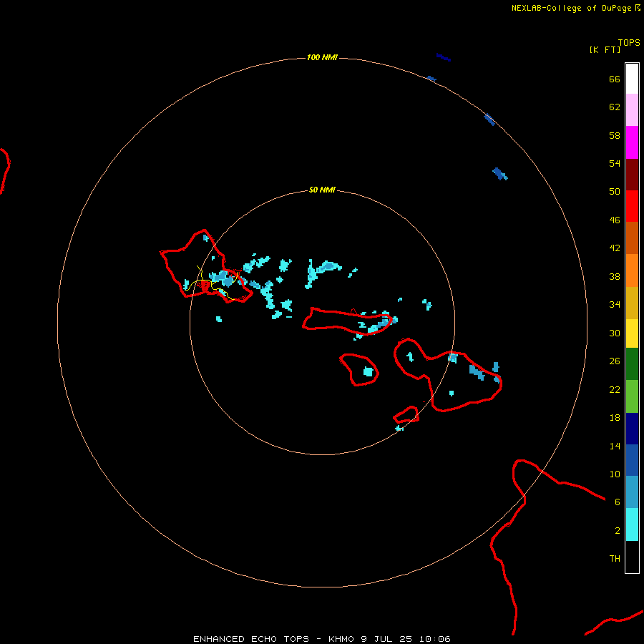Click the white color swatch above 66

[x=632, y=79]
